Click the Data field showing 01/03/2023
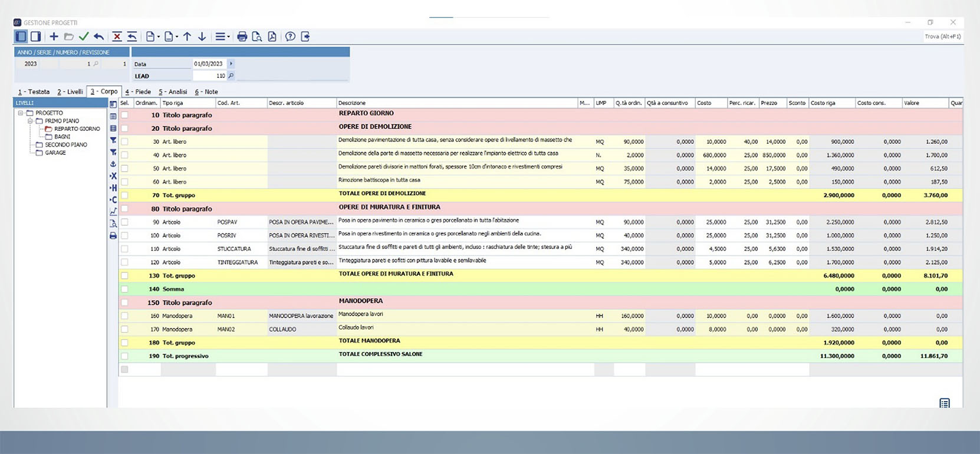The width and height of the screenshot is (980, 454). click(209, 64)
